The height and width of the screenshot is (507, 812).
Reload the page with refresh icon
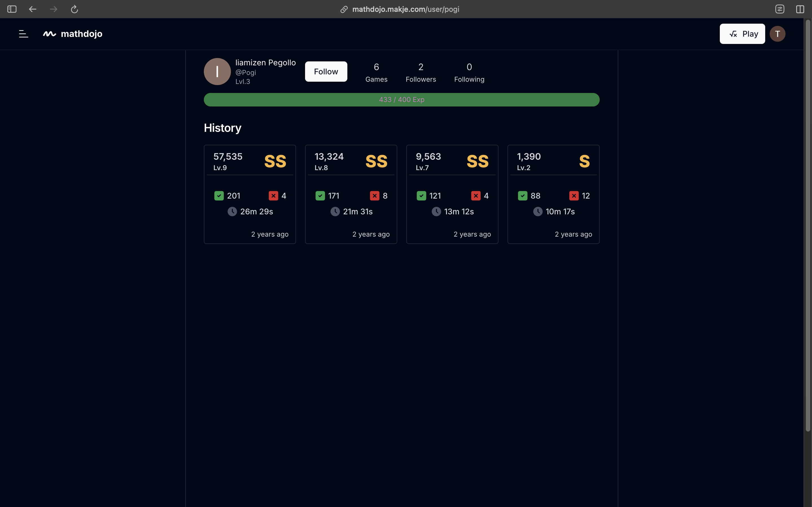[x=74, y=9]
